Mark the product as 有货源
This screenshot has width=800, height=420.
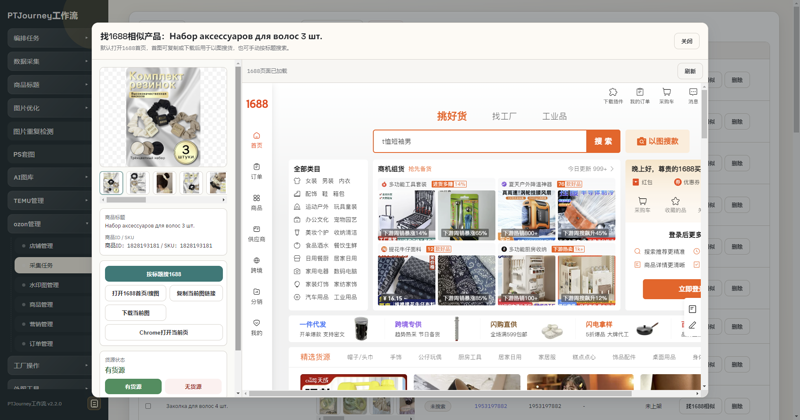pos(133,386)
